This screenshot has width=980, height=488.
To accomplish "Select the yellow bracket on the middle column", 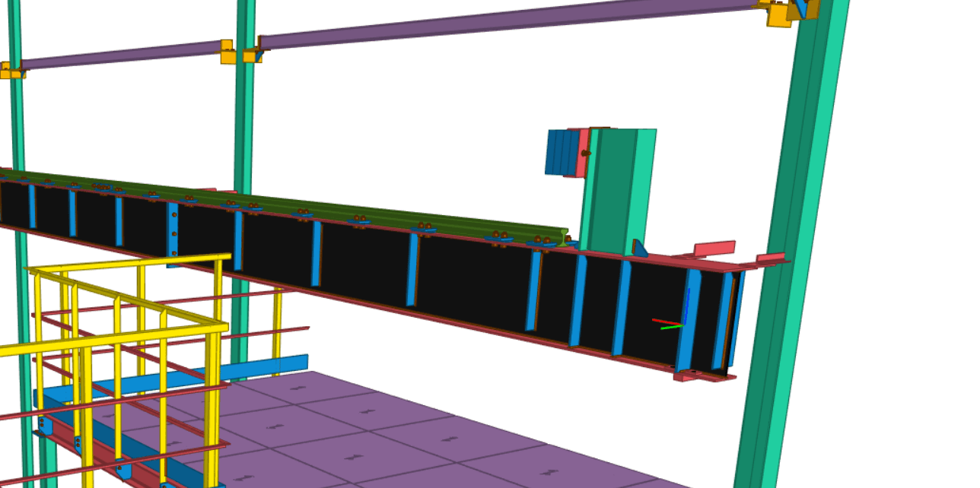I will click(228, 52).
